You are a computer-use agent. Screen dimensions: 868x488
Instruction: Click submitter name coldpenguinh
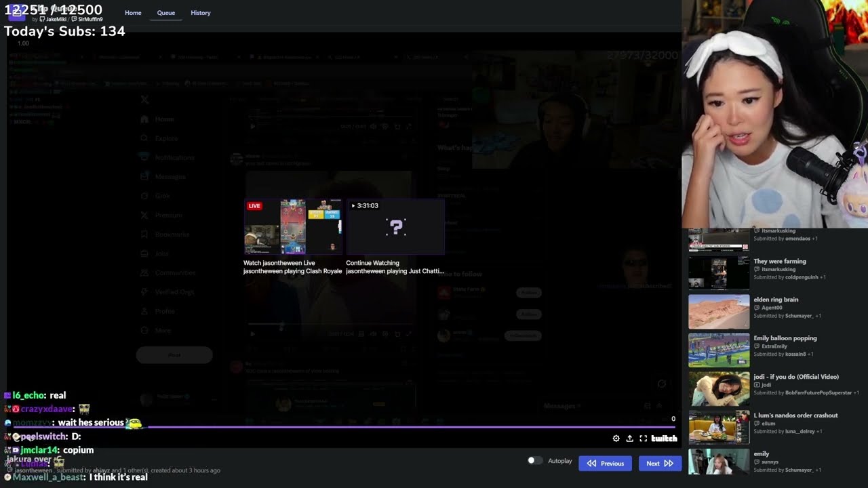(x=802, y=277)
